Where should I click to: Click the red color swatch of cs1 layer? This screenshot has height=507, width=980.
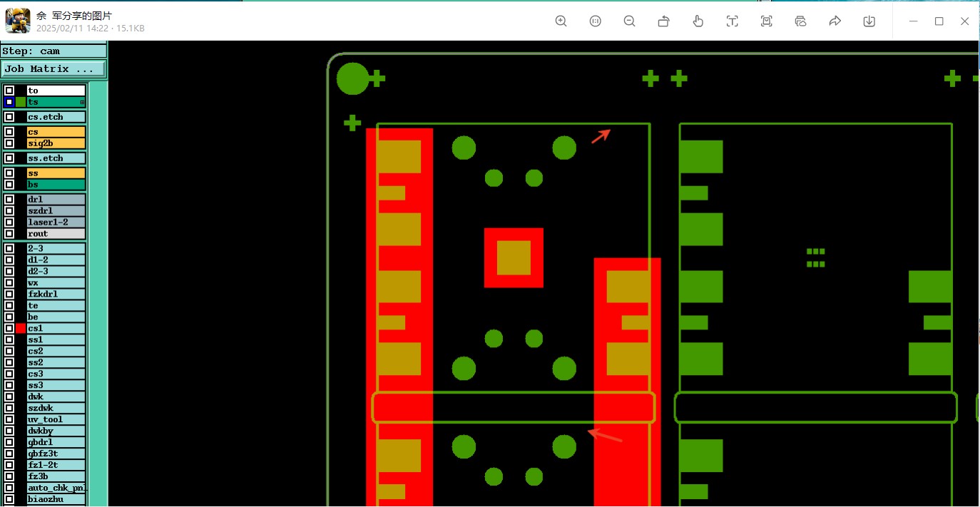(x=21, y=329)
